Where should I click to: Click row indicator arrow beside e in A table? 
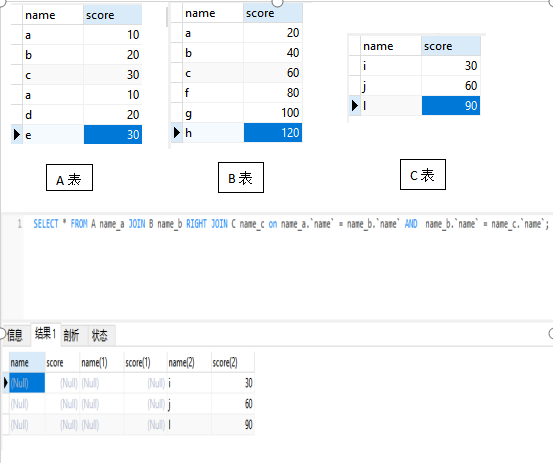coord(17,134)
